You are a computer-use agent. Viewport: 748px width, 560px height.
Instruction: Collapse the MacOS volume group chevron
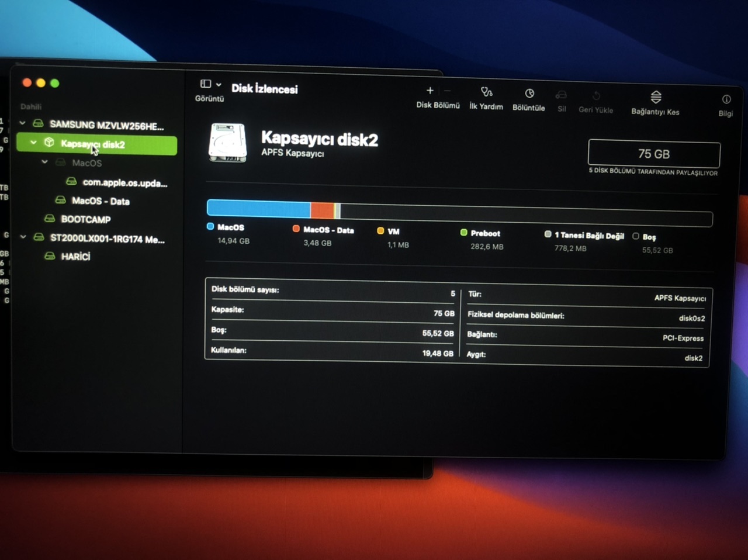(44, 162)
